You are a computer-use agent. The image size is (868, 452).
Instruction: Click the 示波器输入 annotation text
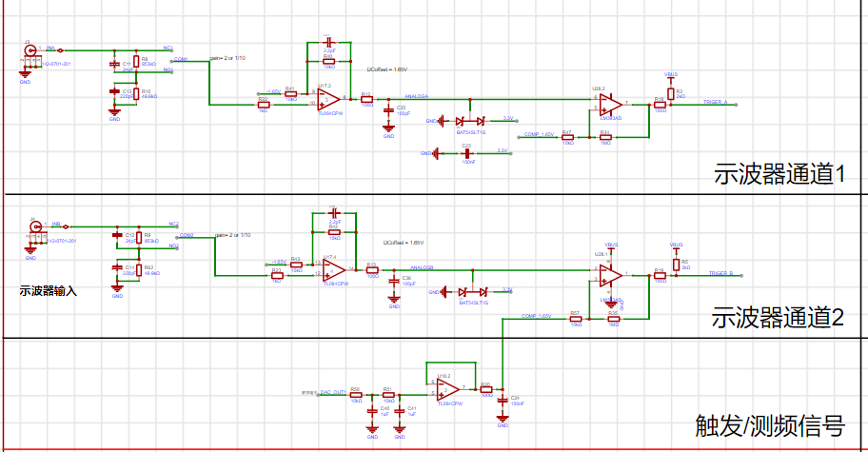click(x=49, y=291)
